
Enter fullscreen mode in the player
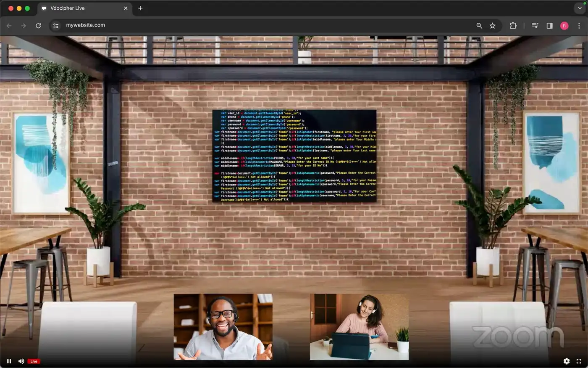579,361
